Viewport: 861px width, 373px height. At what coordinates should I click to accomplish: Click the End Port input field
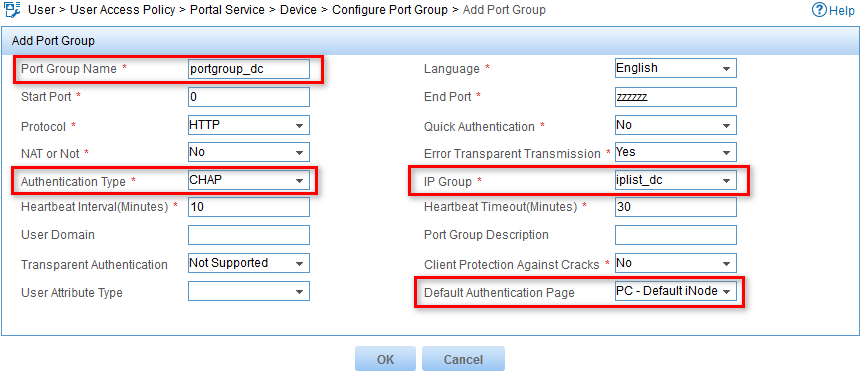[675, 97]
